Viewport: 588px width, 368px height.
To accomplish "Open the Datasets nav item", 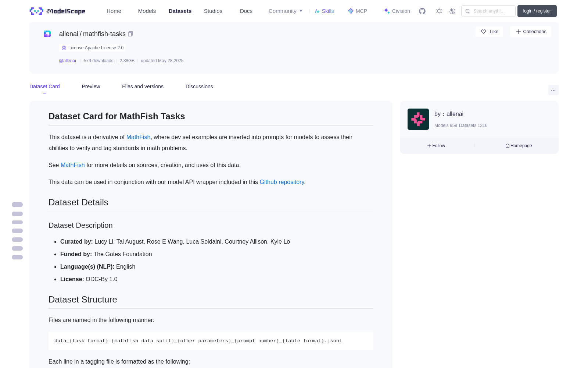I will tap(180, 11).
